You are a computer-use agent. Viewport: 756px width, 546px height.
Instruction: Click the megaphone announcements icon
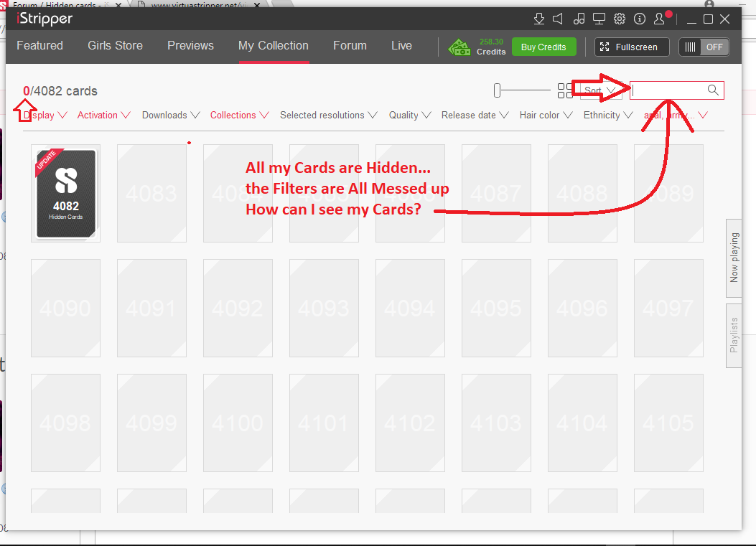(558, 19)
